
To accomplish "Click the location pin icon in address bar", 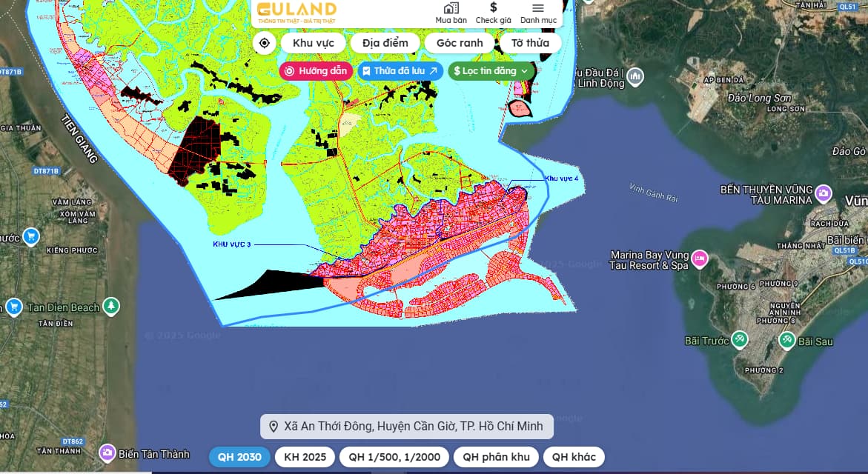I will coord(274,427).
